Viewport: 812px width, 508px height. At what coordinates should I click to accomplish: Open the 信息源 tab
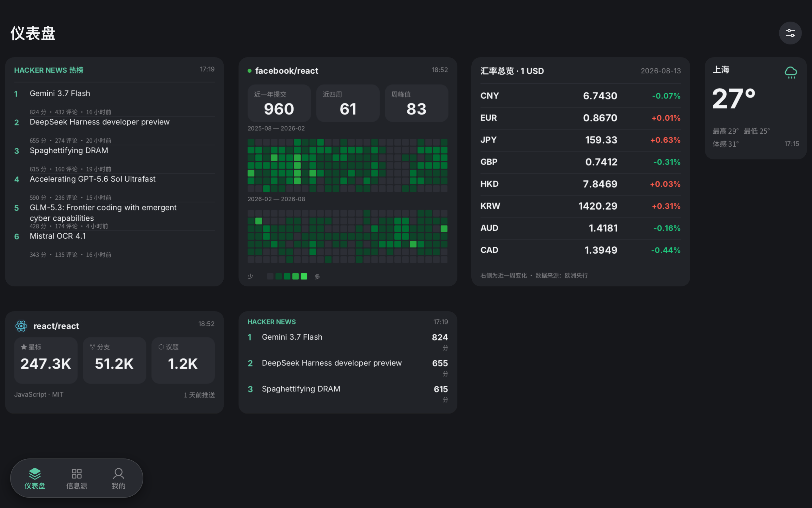point(76,478)
